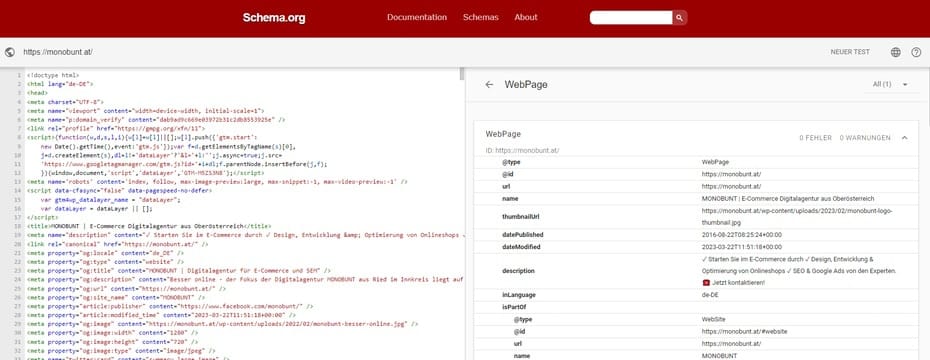The height and width of the screenshot is (360, 930).
Task: Click the ID: https://monobunt.at/ line
Action: tap(522, 151)
